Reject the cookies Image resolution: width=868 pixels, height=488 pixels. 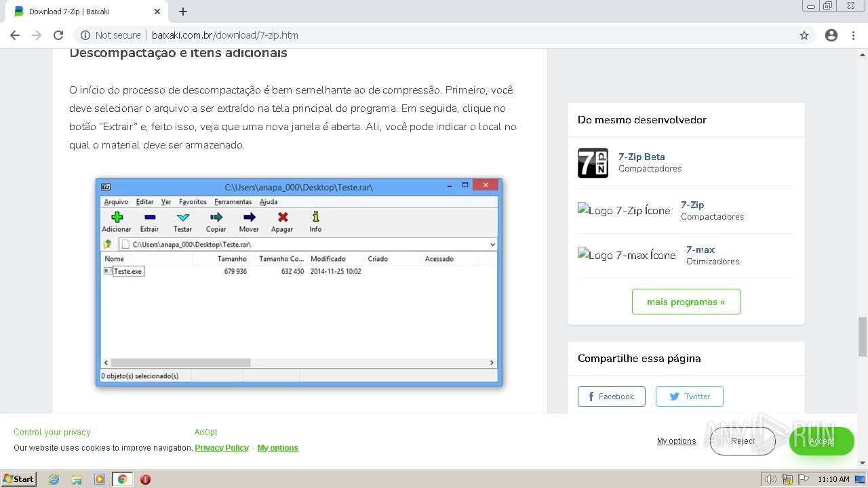(743, 441)
